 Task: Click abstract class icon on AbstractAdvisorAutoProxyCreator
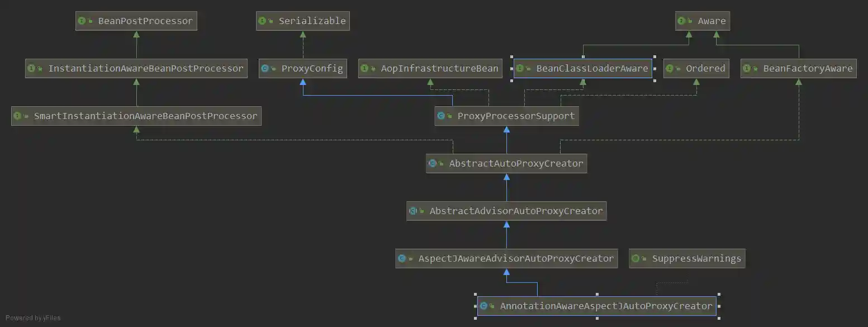coord(413,211)
